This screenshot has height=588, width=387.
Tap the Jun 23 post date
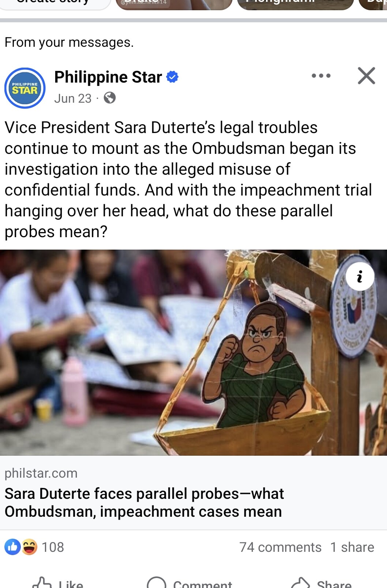73,98
